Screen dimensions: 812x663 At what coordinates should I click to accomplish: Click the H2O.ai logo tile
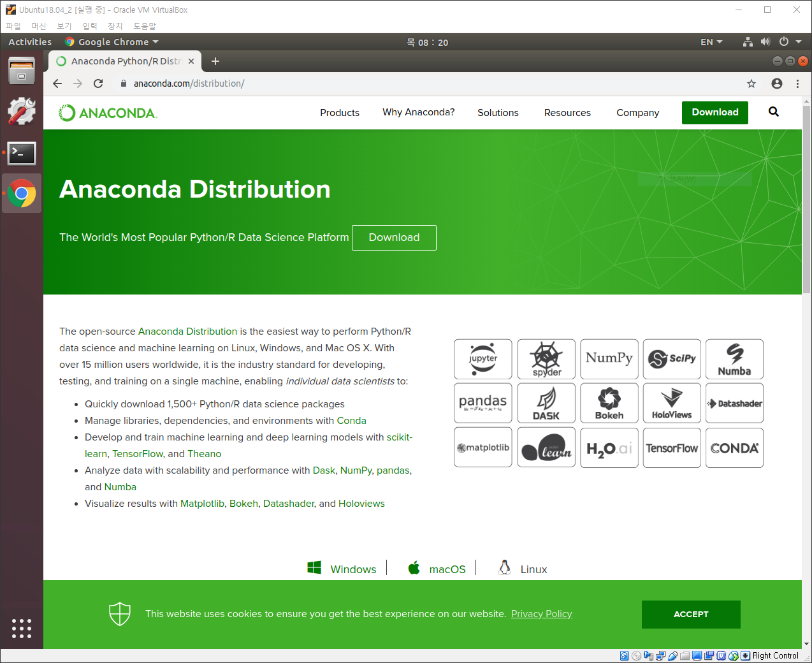pos(609,448)
